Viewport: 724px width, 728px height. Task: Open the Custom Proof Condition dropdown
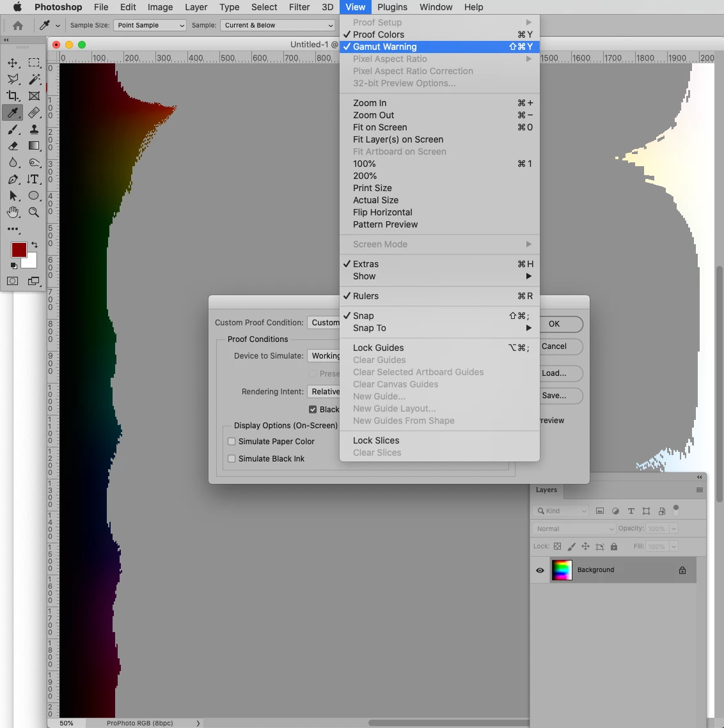[324, 322]
